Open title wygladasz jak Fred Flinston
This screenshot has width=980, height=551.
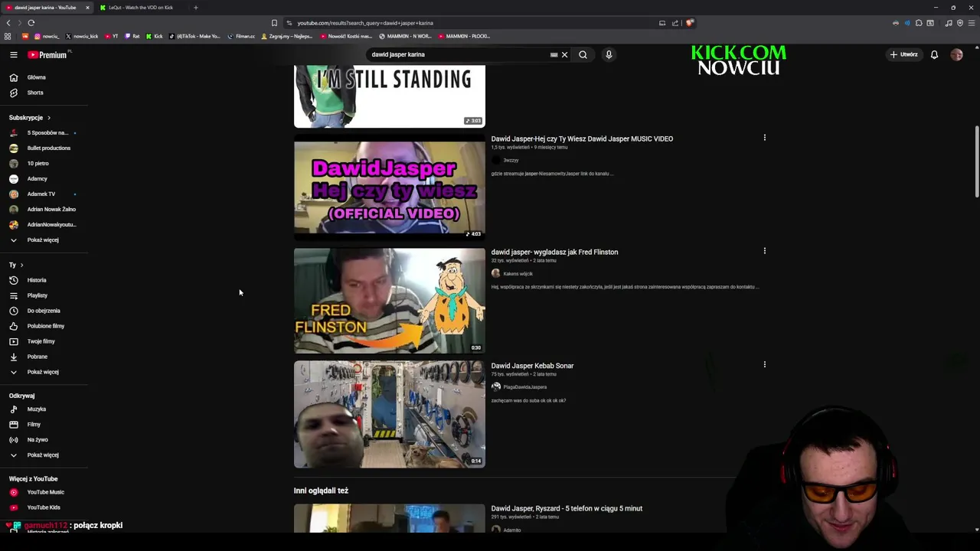click(554, 252)
